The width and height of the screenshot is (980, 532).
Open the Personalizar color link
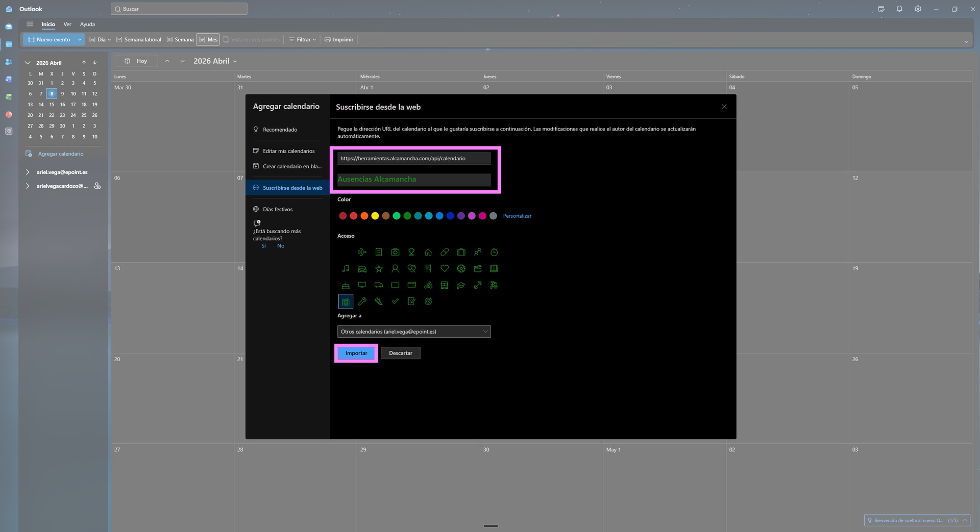pos(517,216)
